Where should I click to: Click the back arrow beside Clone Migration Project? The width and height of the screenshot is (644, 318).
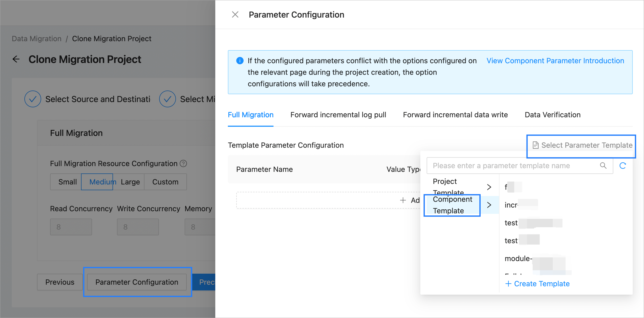16,59
